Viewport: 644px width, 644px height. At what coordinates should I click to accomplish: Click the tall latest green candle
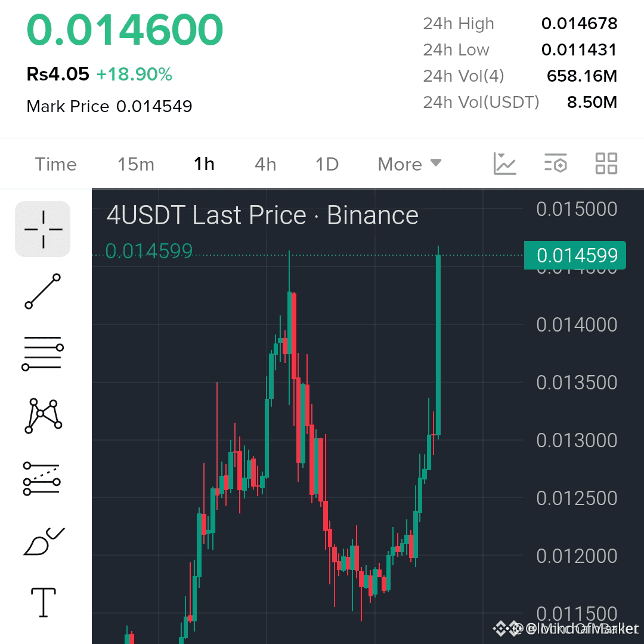(x=438, y=345)
